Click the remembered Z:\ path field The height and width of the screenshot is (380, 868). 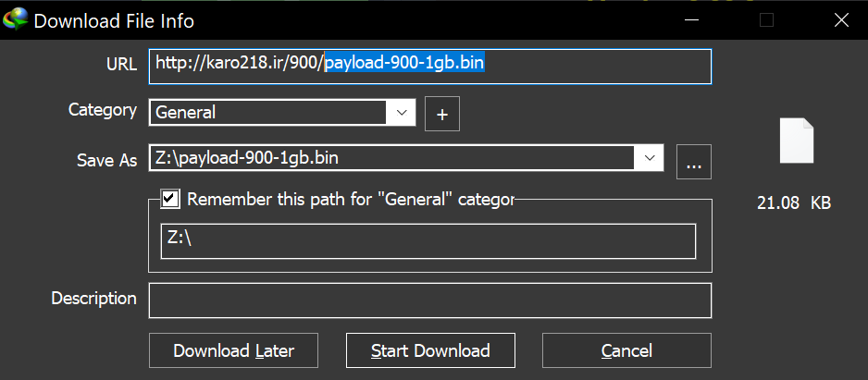[428, 241]
